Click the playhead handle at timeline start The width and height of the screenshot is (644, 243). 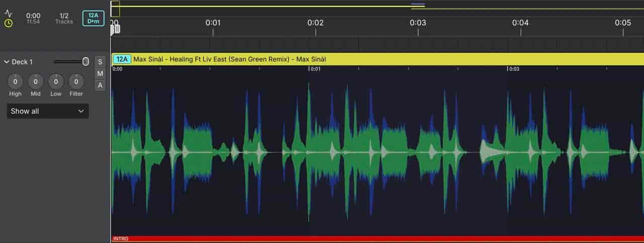115,30
